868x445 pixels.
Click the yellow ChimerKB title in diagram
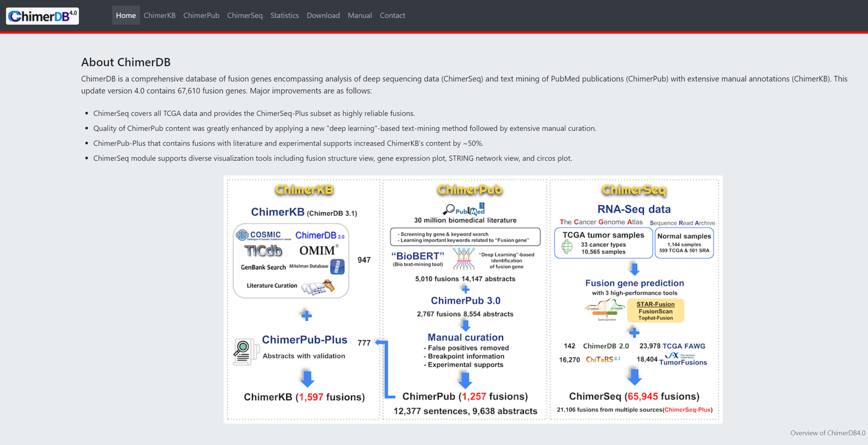304,190
